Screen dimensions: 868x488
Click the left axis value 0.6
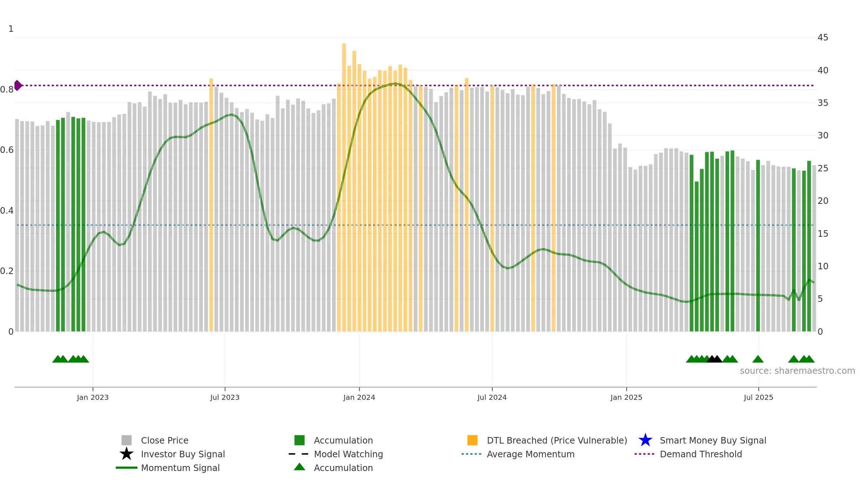7,150
